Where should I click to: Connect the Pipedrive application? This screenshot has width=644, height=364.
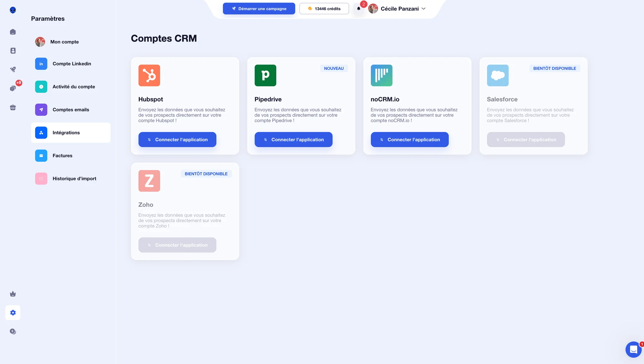click(294, 139)
